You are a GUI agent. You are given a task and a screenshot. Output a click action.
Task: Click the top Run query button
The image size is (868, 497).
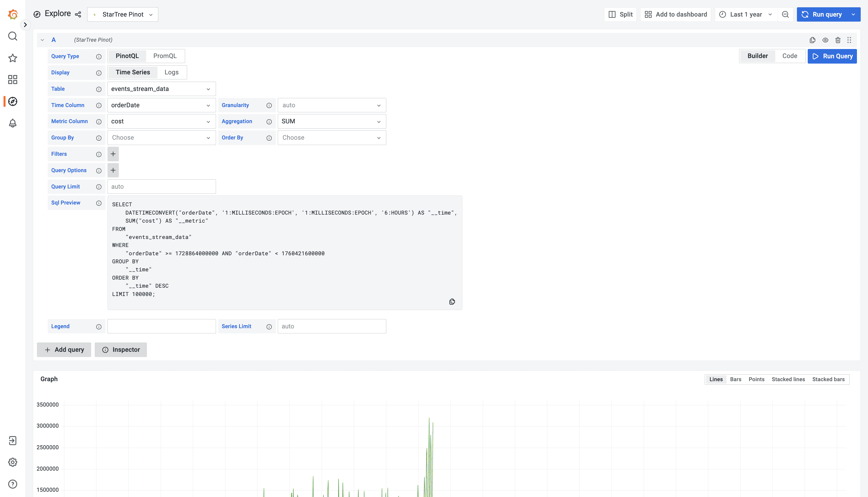point(822,14)
